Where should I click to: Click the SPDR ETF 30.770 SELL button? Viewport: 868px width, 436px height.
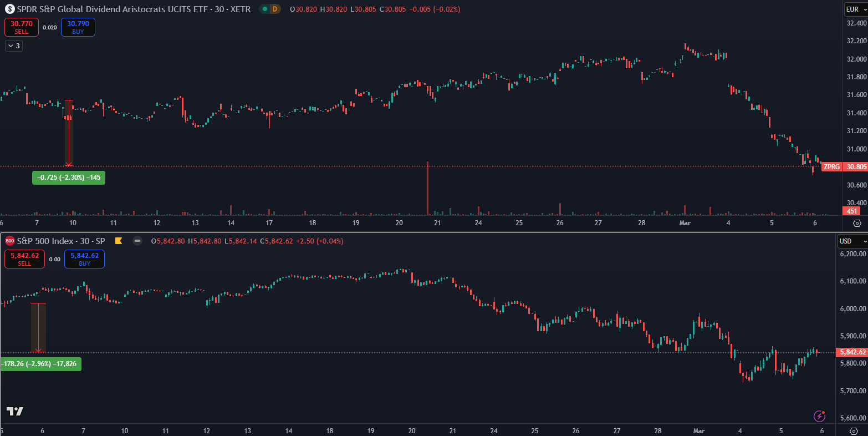pyautogui.click(x=22, y=27)
